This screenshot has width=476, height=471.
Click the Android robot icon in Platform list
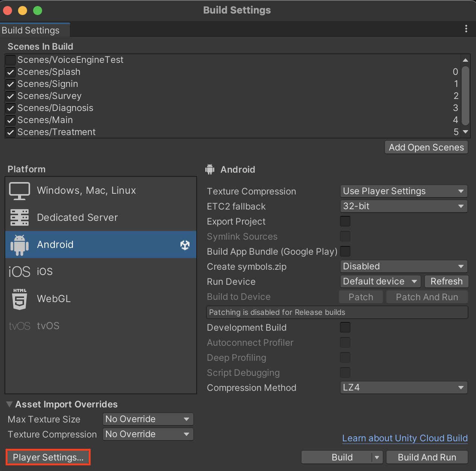(20, 245)
